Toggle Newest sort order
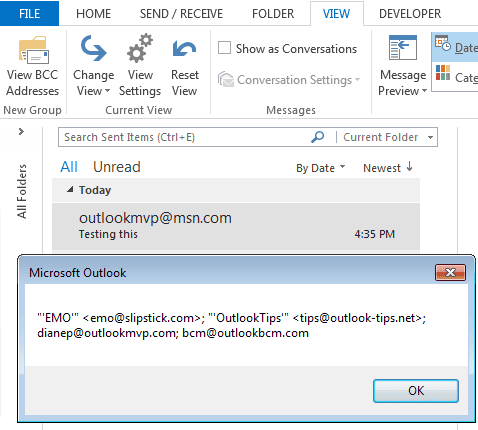 pos(388,168)
